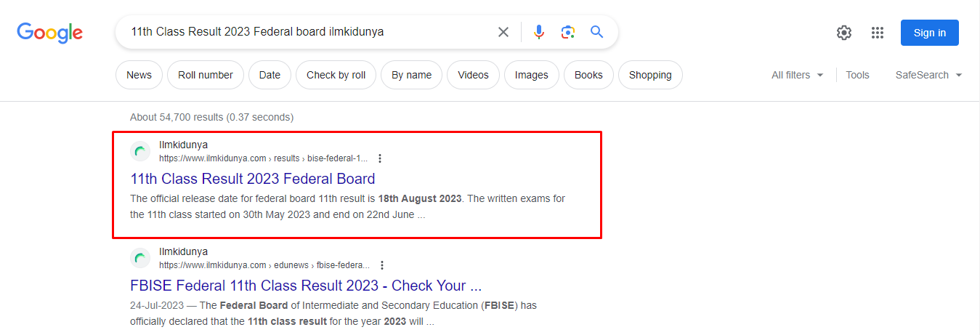Click the Ilmkidunya favicon of the first result
This screenshot has height=335, width=980.
[140, 152]
